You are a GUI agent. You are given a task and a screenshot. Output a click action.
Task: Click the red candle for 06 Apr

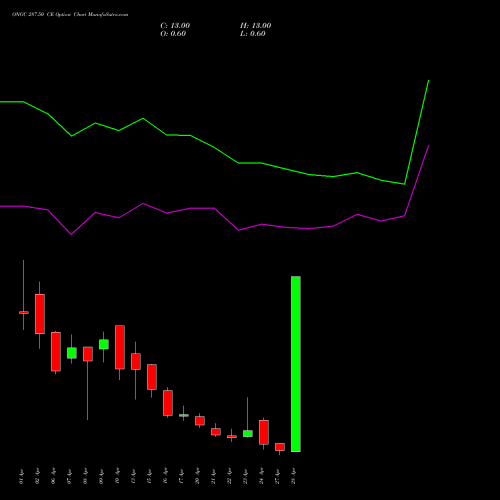click(56, 351)
